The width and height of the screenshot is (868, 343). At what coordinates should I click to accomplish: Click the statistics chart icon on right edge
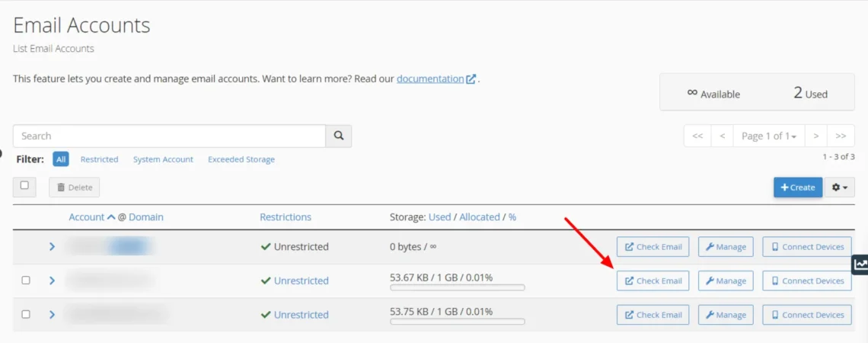(860, 264)
